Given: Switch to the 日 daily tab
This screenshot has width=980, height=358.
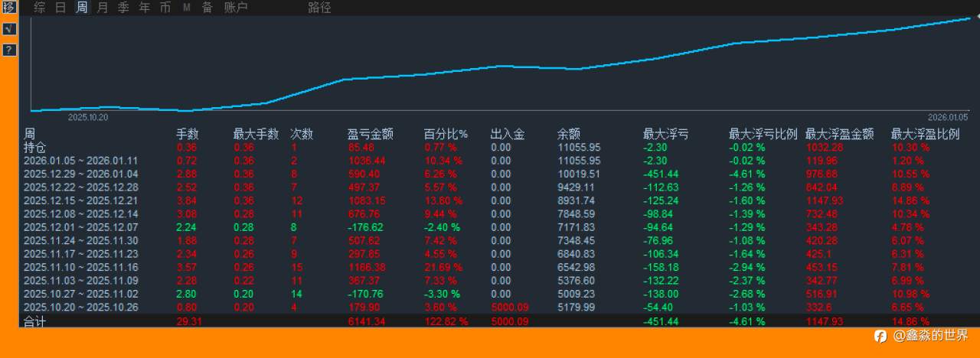Looking at the screenshot, I should [x=60, y=8].
